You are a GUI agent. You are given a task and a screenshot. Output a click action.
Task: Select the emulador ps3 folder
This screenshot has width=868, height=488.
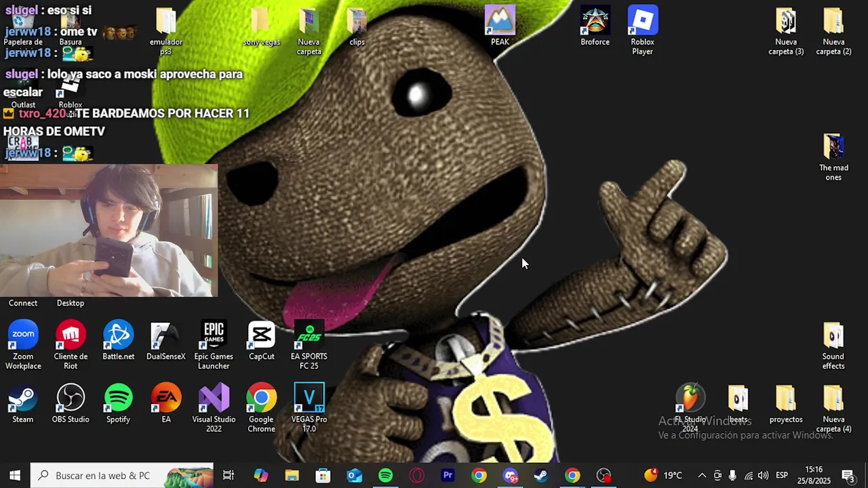[165, 30]
